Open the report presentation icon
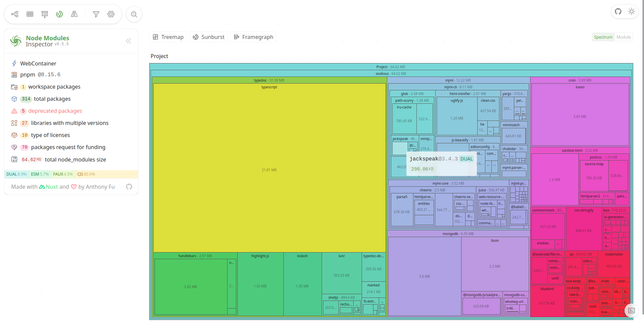This screenshot has height=323, width=644. (x=45, y=14)
